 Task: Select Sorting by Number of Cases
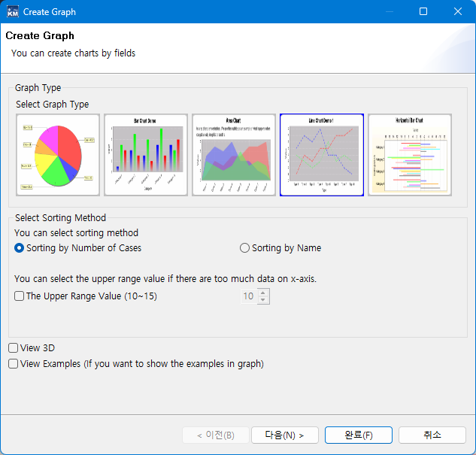20,248
